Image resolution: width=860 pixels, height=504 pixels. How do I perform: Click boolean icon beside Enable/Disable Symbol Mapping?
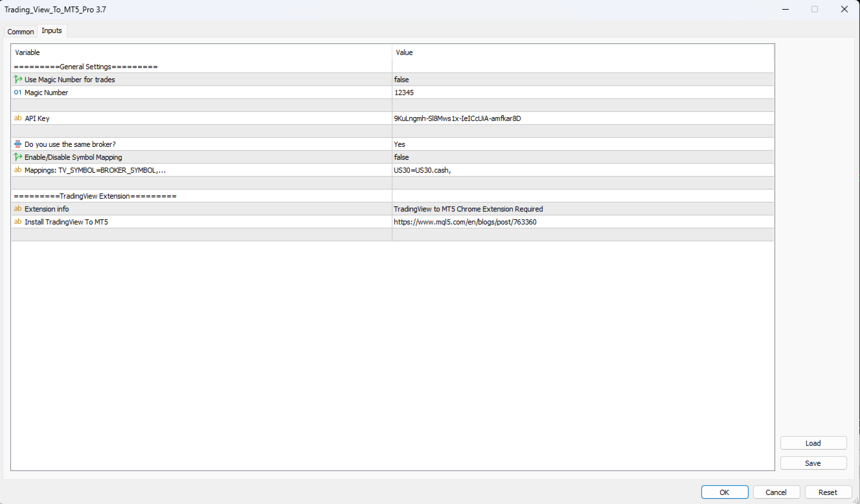pyautogui.click(x=18, y=157)
